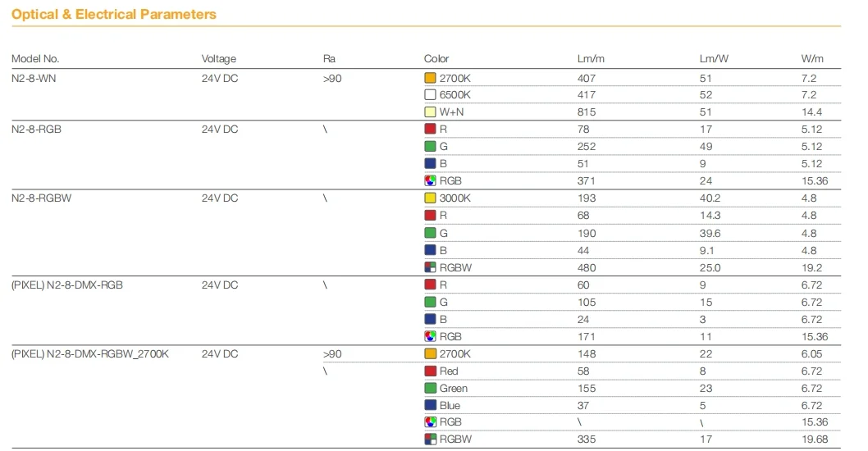Viewport: 868px width, 451px height.
Task: Click the multicolor RGB icon in N2-8-RGB section
Action: point(430,180)
